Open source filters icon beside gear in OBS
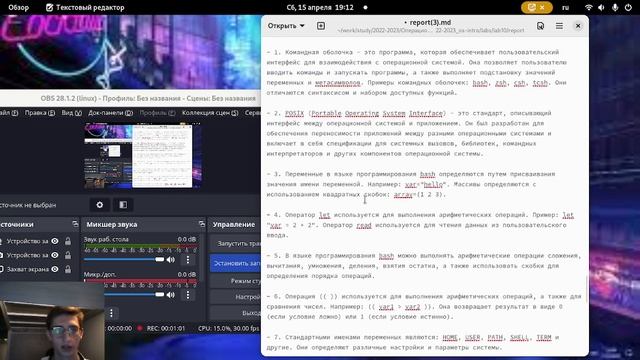The image size is (640, 360). tap(123, 205)
